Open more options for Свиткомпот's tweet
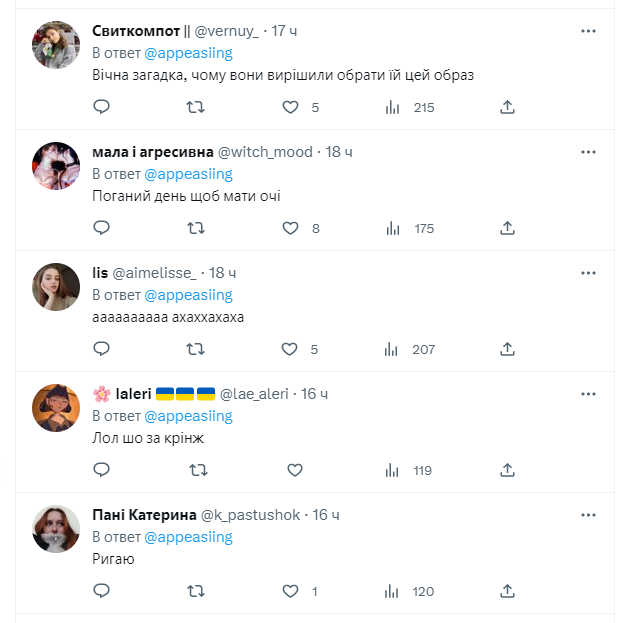The image size is (634, 623). tap(589, 31)
